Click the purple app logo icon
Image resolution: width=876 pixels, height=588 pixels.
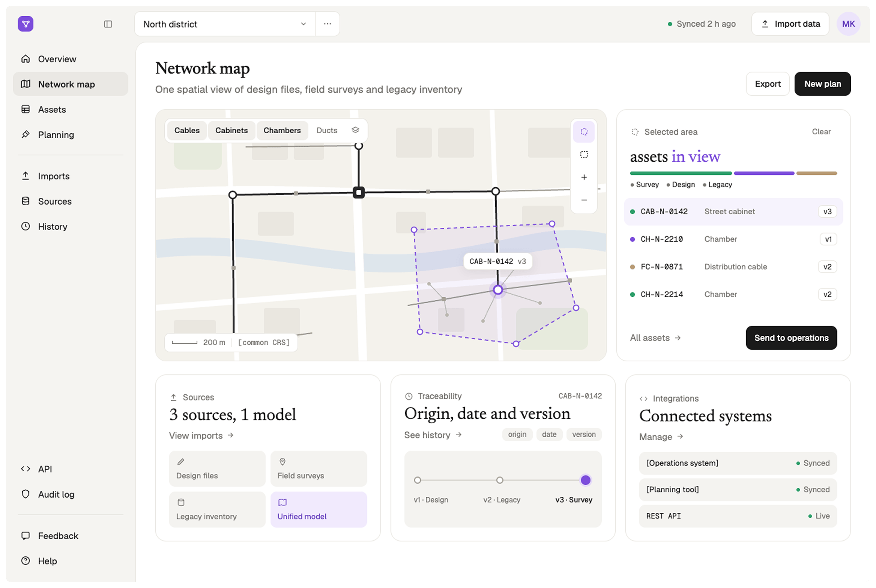(26, 24)
